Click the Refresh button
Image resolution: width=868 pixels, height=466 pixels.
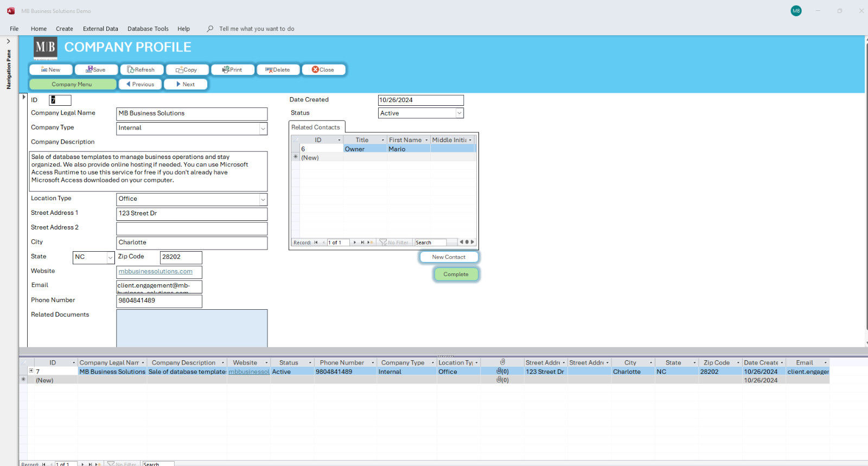tap(142, 69)
